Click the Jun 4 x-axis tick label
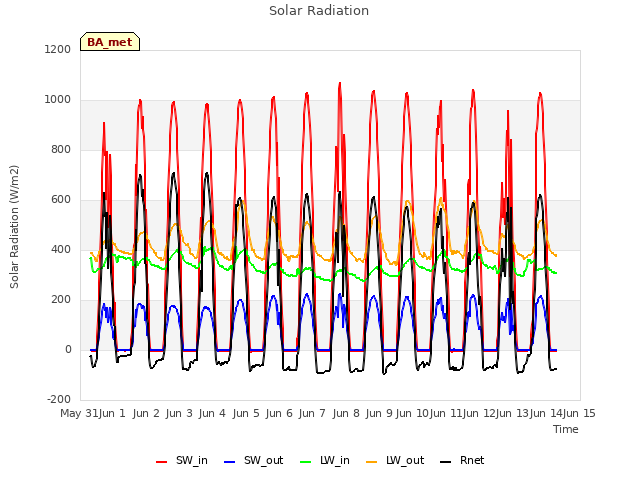 click(x=212, y=413)
